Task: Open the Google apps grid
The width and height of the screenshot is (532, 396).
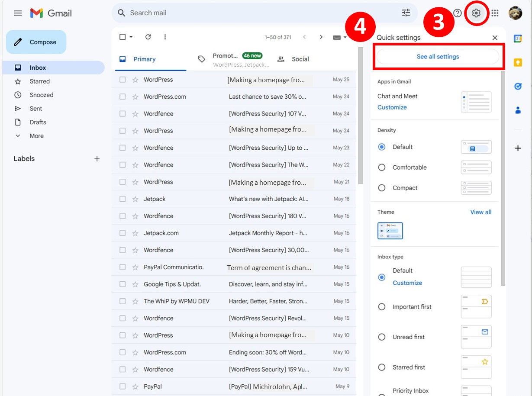Action: click(495, 13)
